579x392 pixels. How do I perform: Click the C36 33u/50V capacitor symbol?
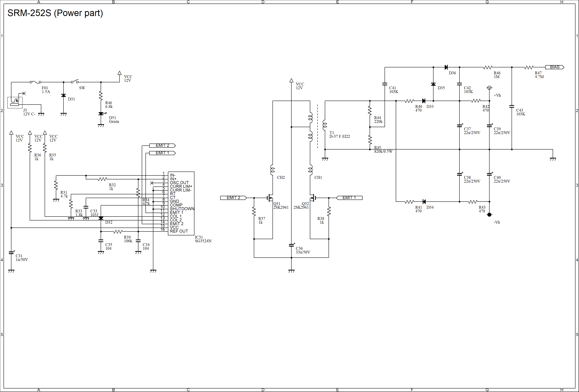tap(291, 245)
